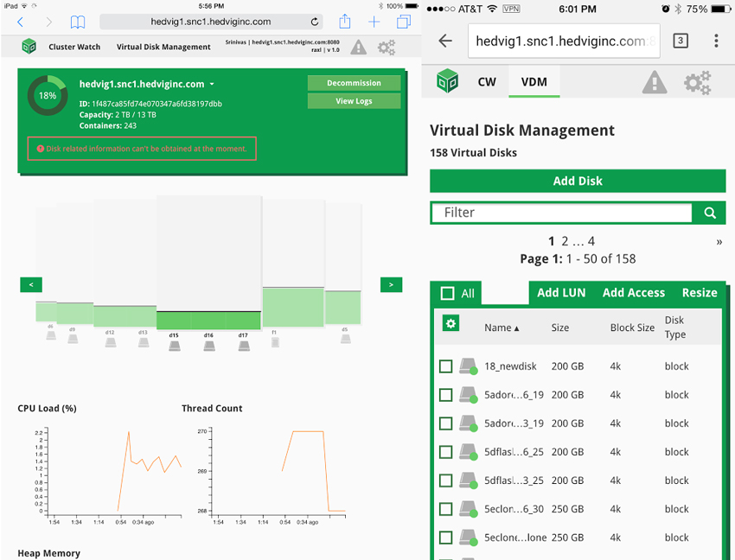Screen dimensions: 735x560
Task: Tap phone browser back arrow
Action: (445, 41)
